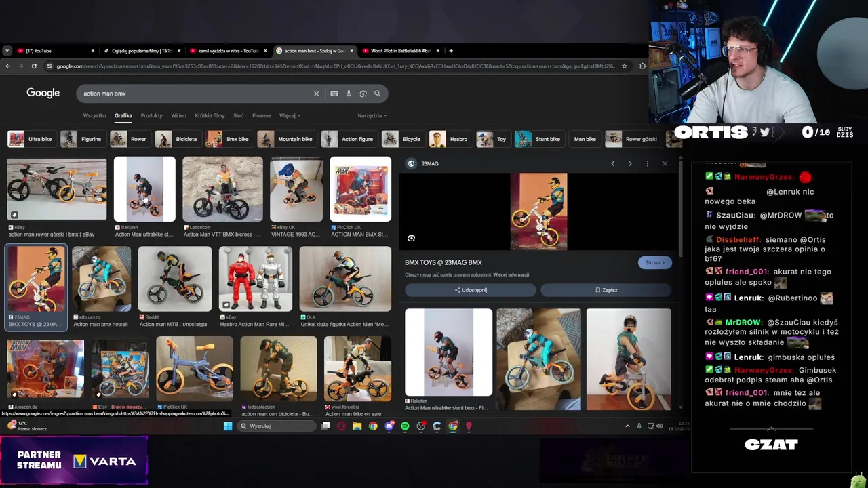Apply the Stunt bike filter chip
Image resolution: width=868 pixels, height=488 pixels.
538,139
